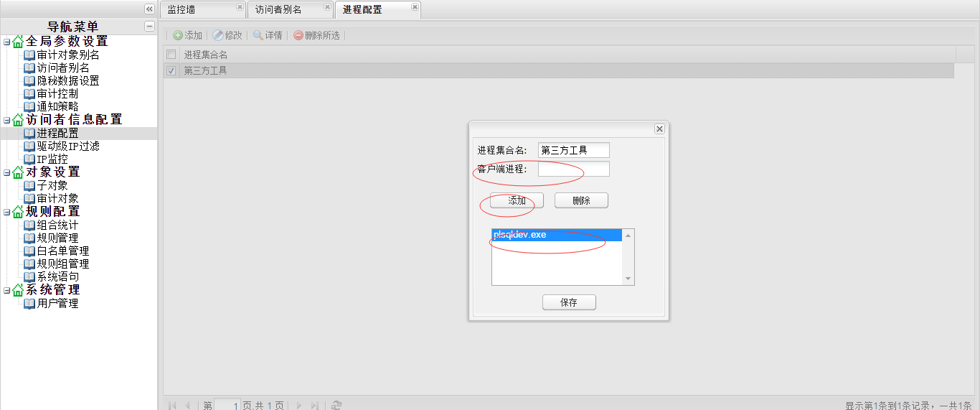Select plsqldev.exe in the process list

click(556, 235)
